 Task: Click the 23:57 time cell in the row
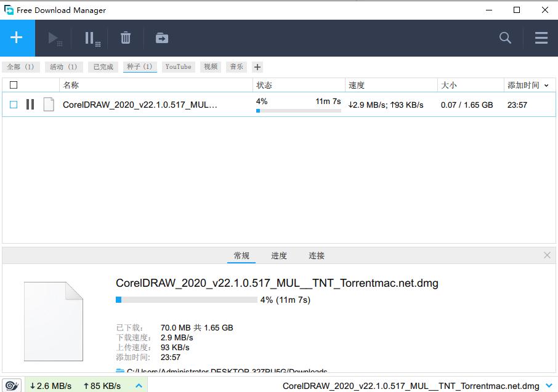[517, 105]
